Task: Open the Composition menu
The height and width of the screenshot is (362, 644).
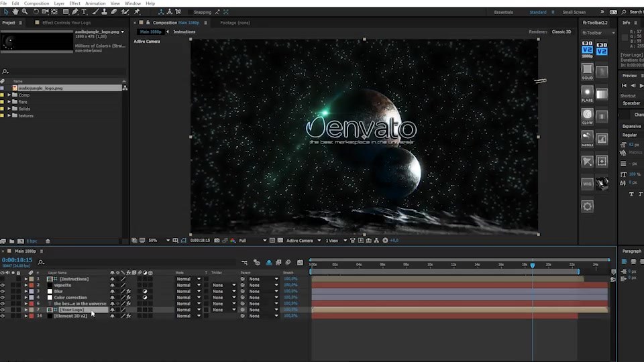Action: [x=36, y=3]
